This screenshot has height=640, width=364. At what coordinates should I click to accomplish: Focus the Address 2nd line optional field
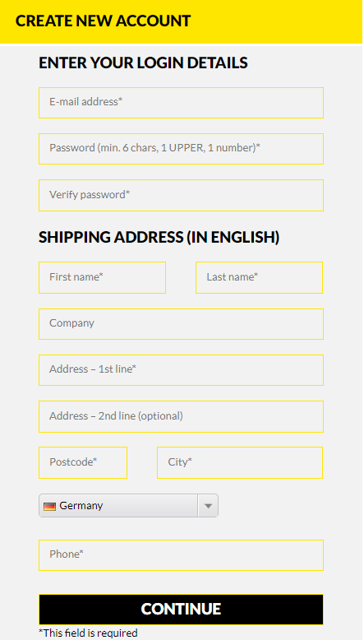point(182,417)
